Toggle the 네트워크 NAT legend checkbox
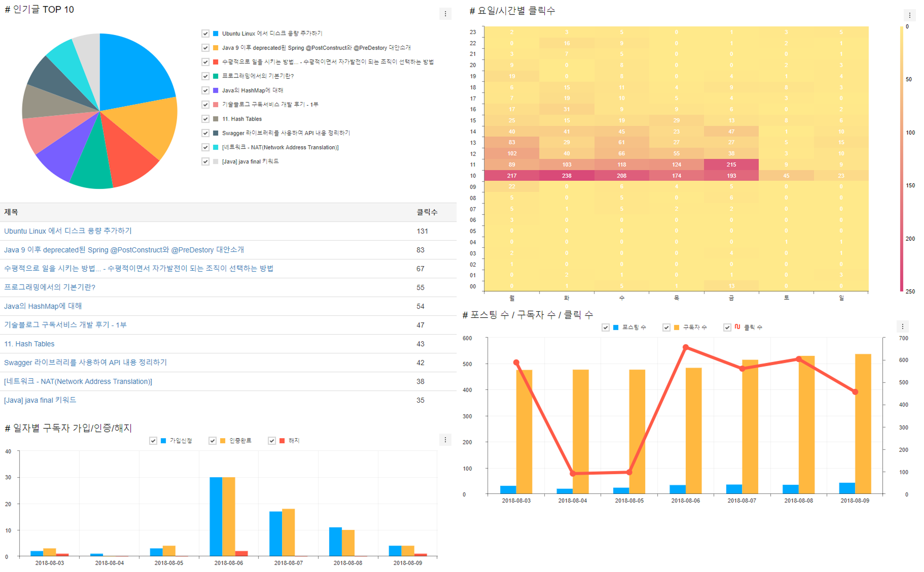The width and height of the screenshot is (924, 572). 205,147
